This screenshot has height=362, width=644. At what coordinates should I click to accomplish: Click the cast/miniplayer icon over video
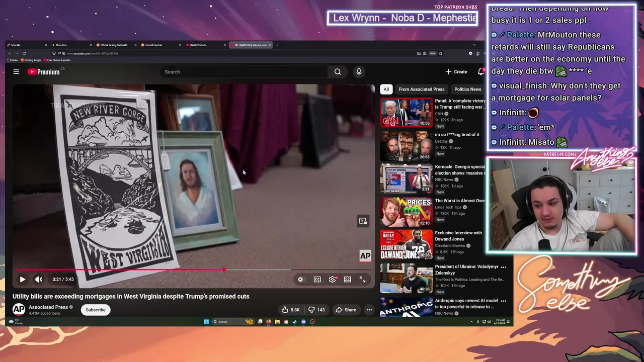pyautogui.click(x=363, y=221)
